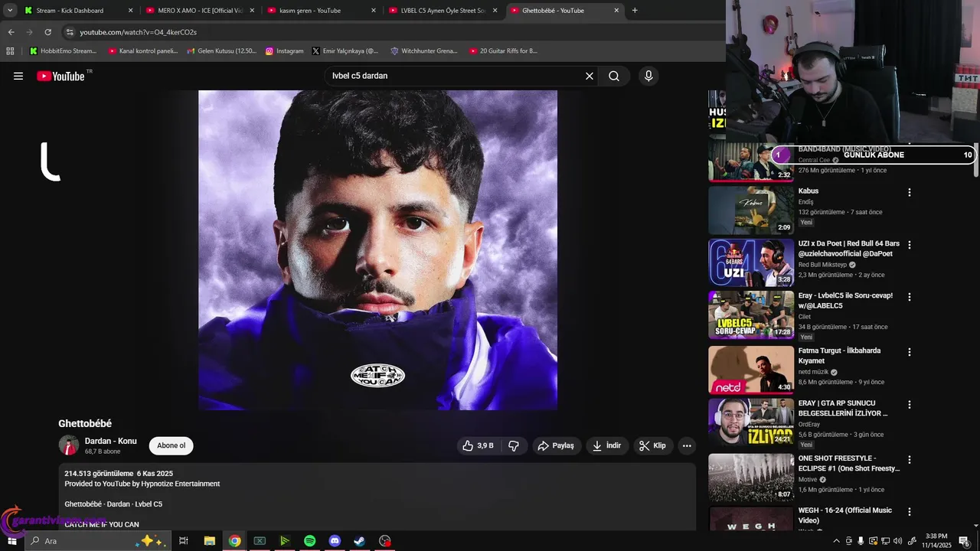
Task: Open the volume icon in system tray
Action: coord(897,541)
